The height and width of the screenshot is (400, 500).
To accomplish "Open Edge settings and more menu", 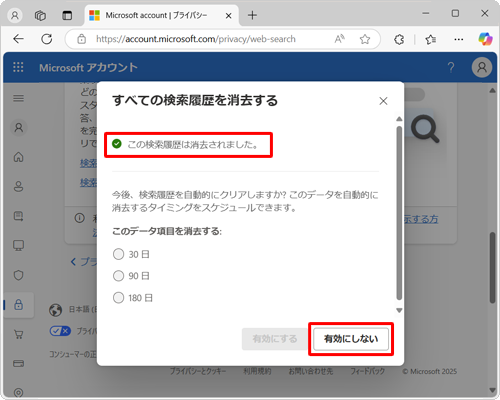I will (x=459, y=39).
